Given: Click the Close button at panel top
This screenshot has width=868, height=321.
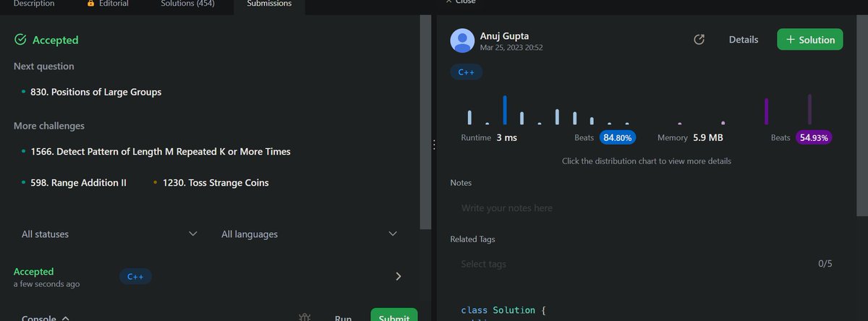Looking at the screenshot, I should [x=461, y=2].
